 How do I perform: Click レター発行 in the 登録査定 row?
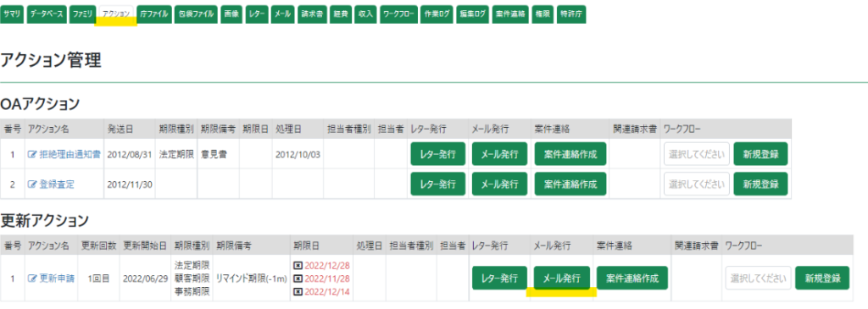438,184
